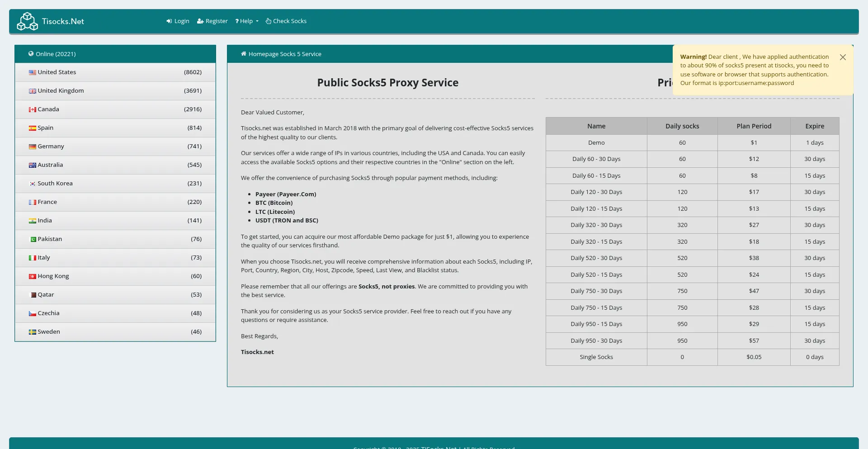Image resolution: width=868 pixels, height=449 pixels.
Task: Click the Qatar flag icon
Action: [x=33, y=295]
